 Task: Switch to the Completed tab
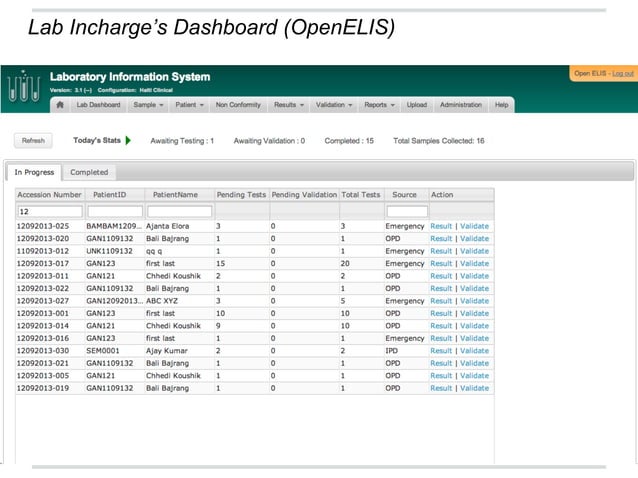[x=89, y=172]
